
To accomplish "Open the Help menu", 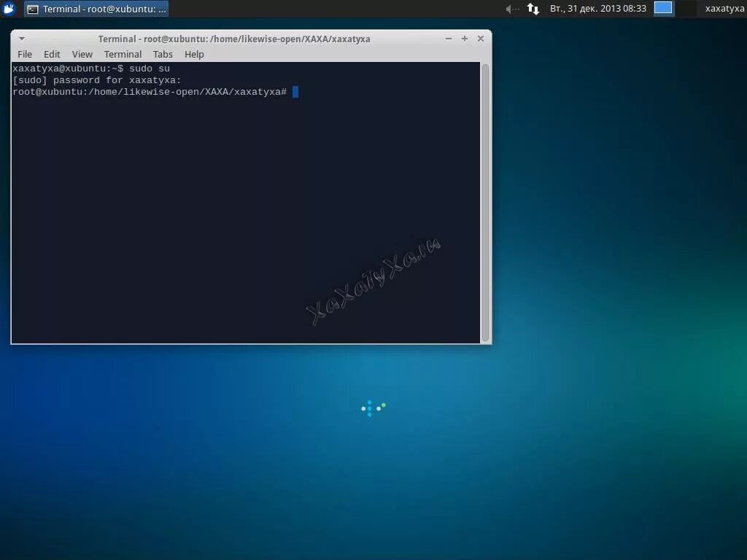I will pyautogui.click(x=194, y=54).
